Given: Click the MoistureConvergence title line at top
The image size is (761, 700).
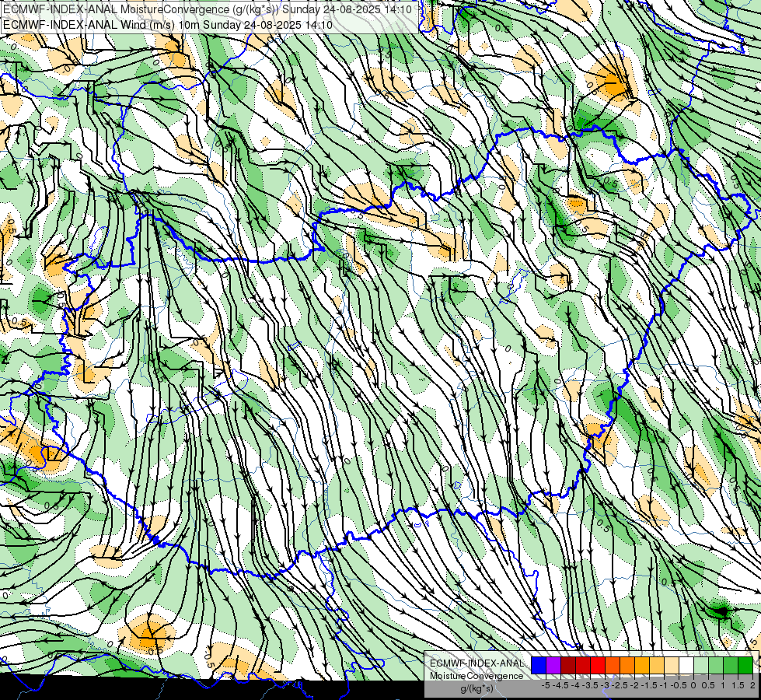Looking at the screenshot, I should 208,9.
